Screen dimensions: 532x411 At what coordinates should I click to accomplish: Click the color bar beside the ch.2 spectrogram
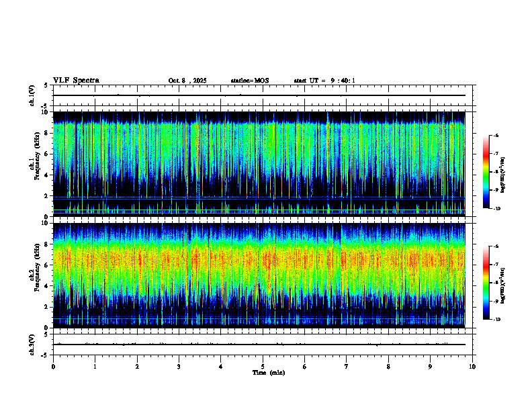point(486,283)
